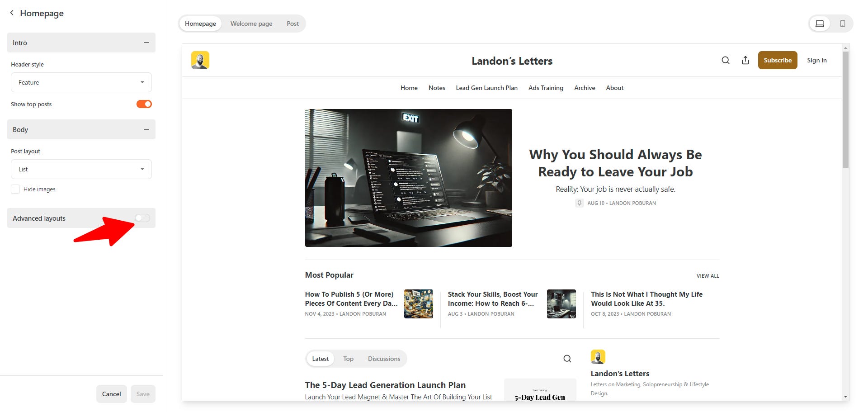Enable the Advanced layouts toggle
Viewport: 868px width, 412px height.
142,218
